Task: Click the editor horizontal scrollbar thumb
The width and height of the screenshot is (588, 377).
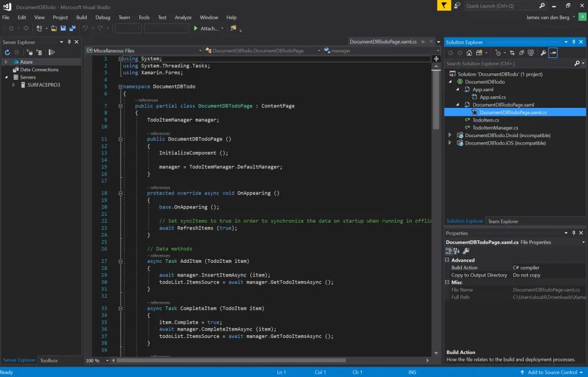Action: [x=231, y=360]
